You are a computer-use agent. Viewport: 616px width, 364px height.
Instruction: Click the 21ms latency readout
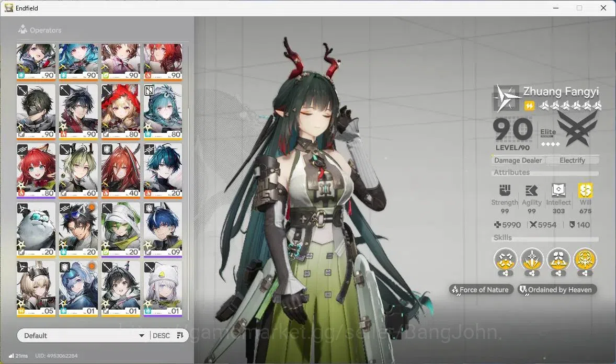pos(21,356)
